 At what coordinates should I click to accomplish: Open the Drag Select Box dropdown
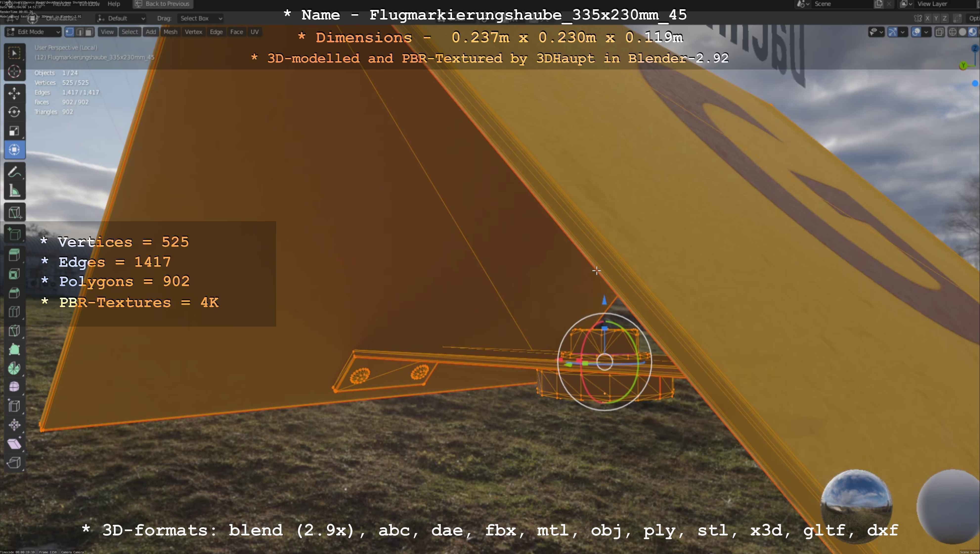point(200,18)
